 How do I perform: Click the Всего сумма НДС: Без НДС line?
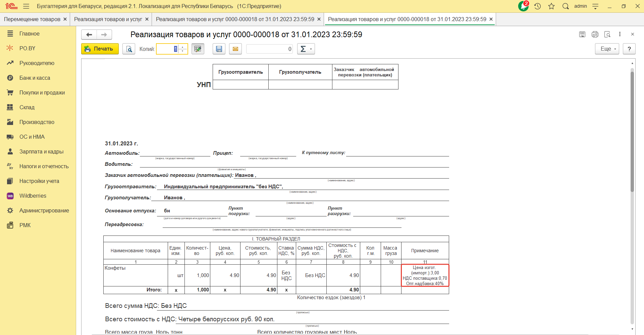click(x=146, y=306)
